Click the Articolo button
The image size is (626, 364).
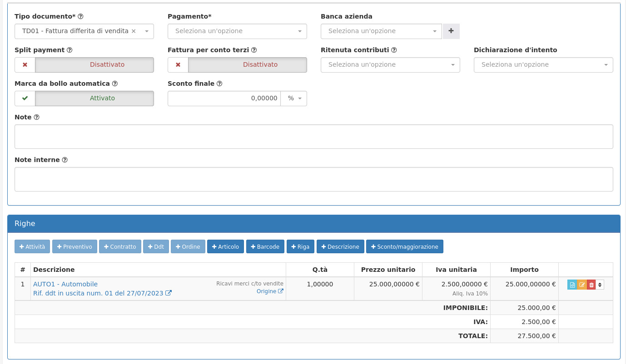[x=225, y=246]
